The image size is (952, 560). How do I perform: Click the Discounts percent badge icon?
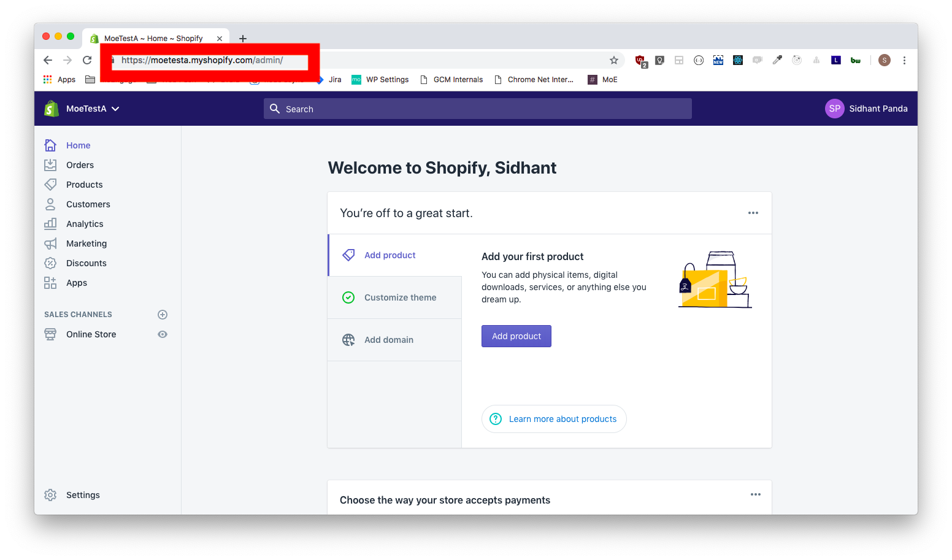tap(50, 263)
